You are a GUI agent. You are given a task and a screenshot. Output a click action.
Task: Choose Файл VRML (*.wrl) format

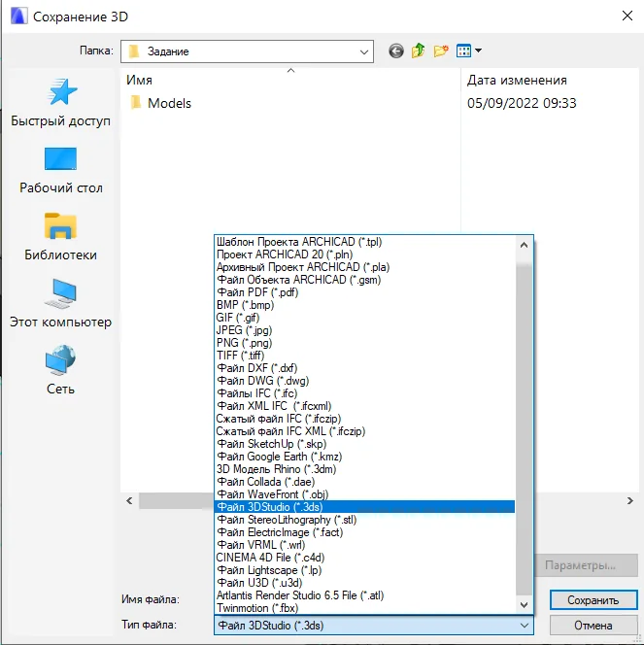pos(364,545)
